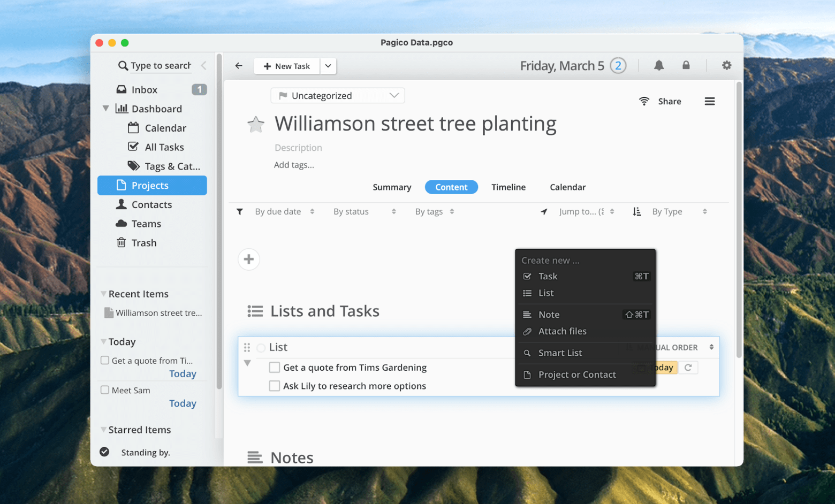
Task: Check off Ask Lily to research more options
Action: (275, 386)
